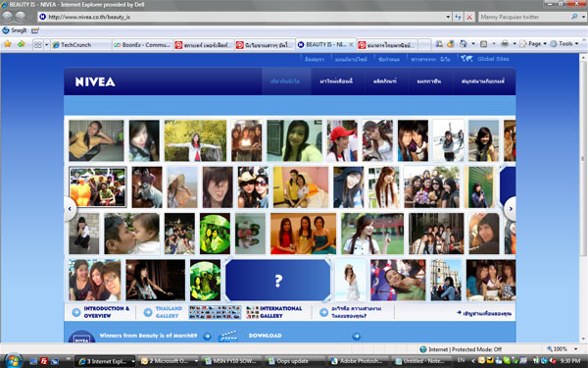Viewport: 588px width, 368px height.
Task: Click the Global Sites link
Action: pyautogui.click(x=493, y=59)
